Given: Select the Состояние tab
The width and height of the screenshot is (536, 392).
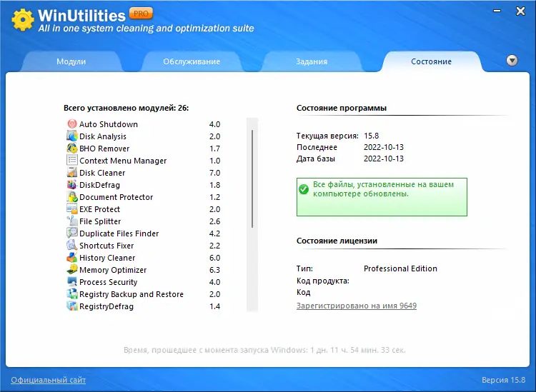Looking at the screenshot, I should 431,61.
